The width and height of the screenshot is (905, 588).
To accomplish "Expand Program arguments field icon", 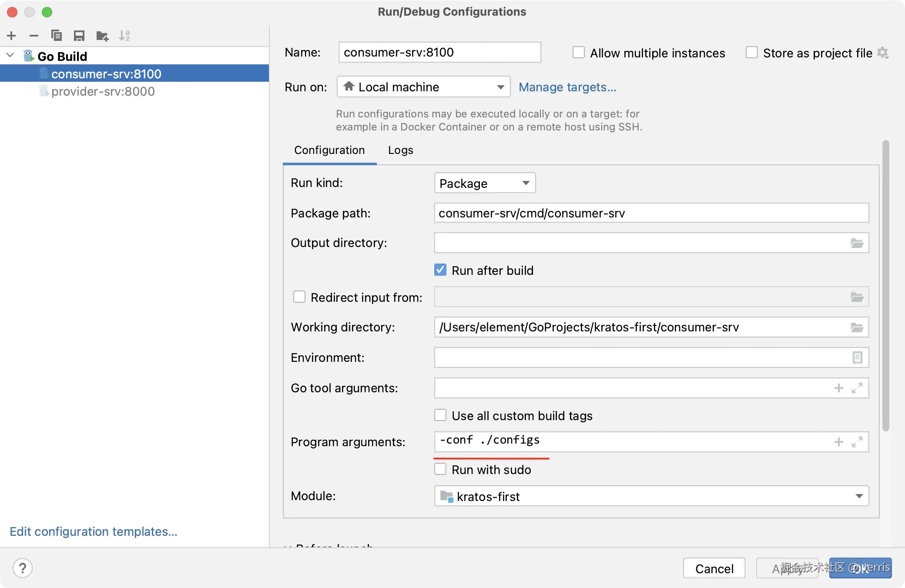I will [857, 442].
